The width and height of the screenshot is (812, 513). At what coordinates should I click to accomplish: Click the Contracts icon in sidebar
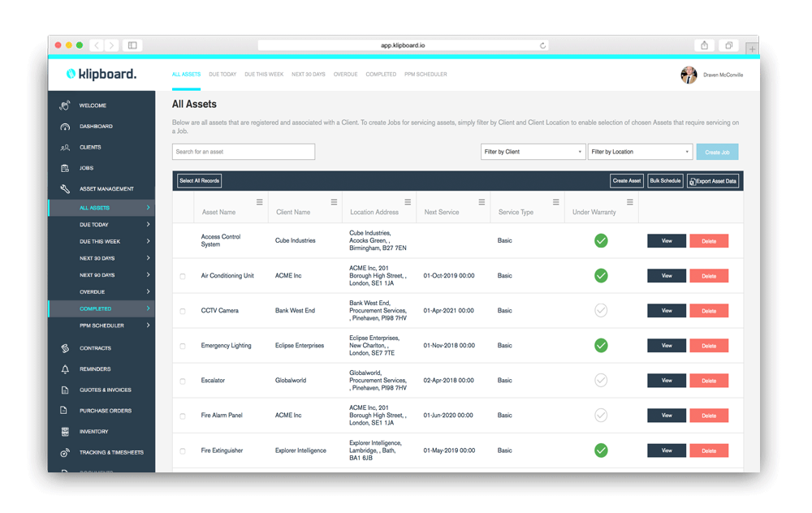click(65, 348)
